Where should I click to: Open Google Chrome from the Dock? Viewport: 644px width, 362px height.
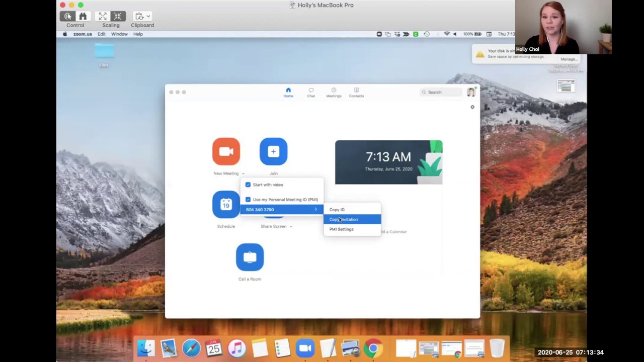(373, 348)
